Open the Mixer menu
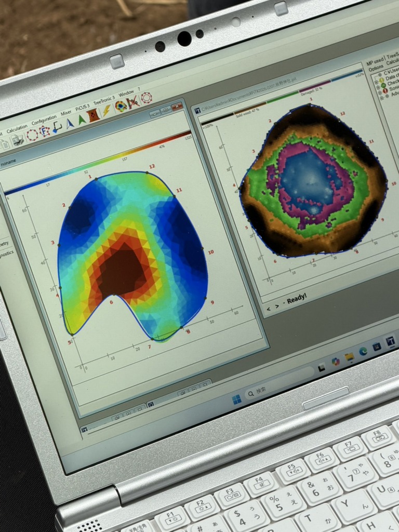399x532 pixels. click(66, 113)
